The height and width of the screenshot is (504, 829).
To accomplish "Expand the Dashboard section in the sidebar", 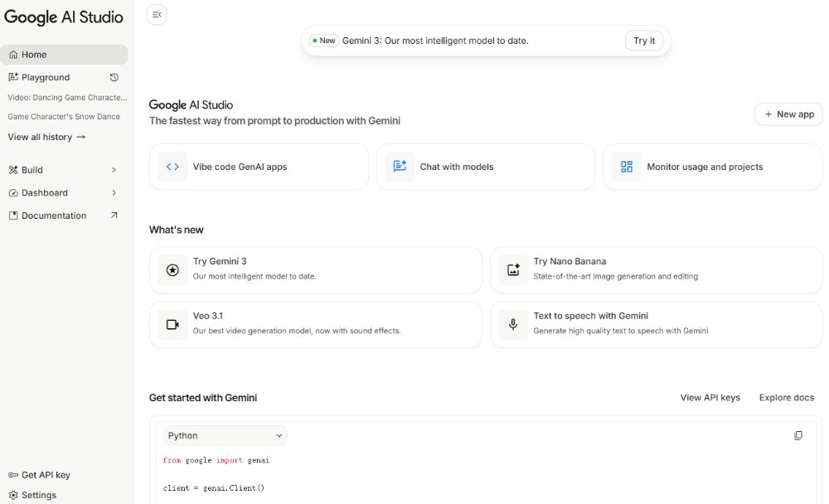I will coord(115,192).
